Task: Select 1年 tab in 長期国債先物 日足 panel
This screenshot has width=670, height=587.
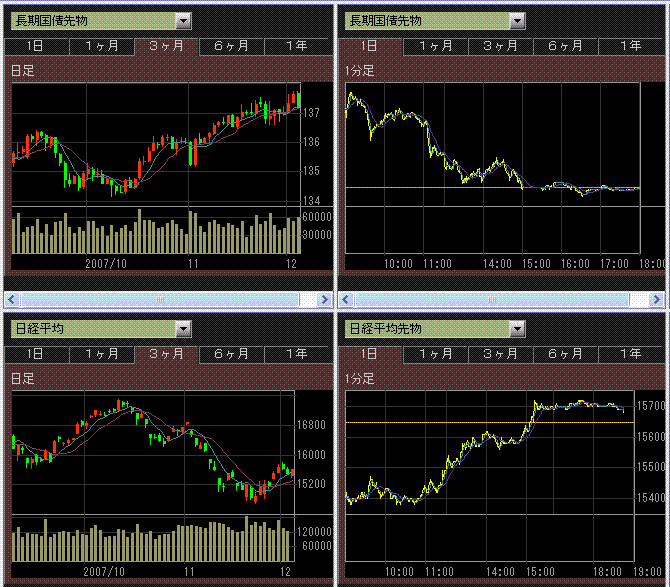Action: tap(296, 46)
